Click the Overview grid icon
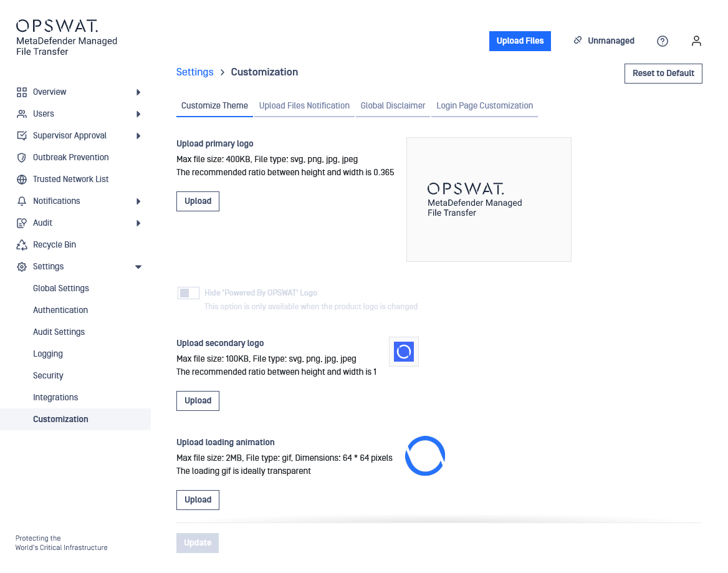 point(21,92)
